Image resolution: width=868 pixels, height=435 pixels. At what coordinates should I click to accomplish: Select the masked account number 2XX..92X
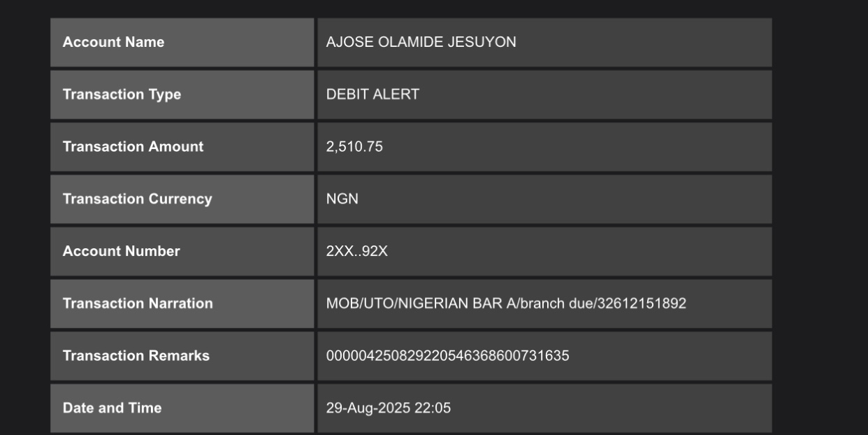[356, 251]
